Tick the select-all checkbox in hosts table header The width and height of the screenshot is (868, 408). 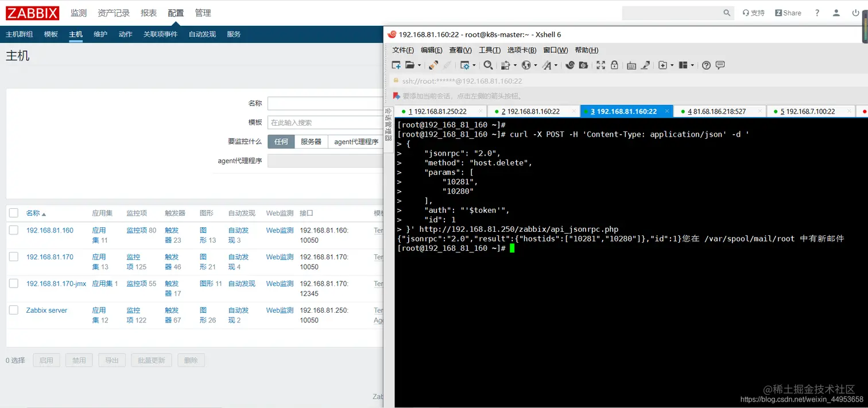click(14, 213)
